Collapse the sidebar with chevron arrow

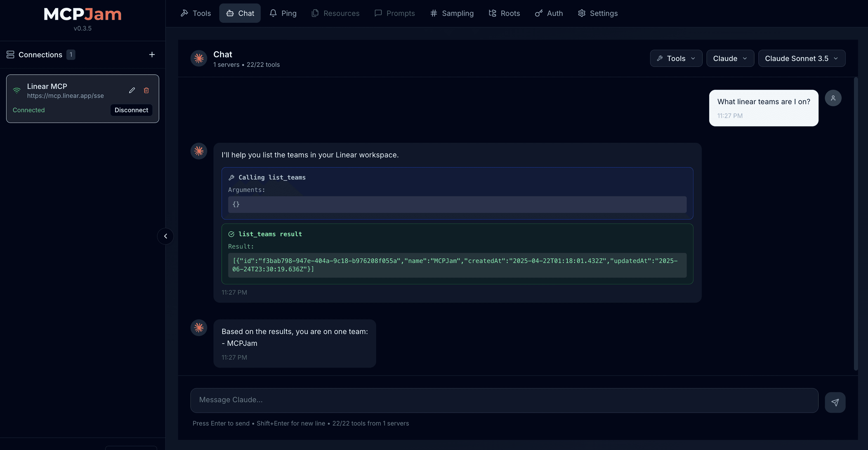[x=165, y=236]
